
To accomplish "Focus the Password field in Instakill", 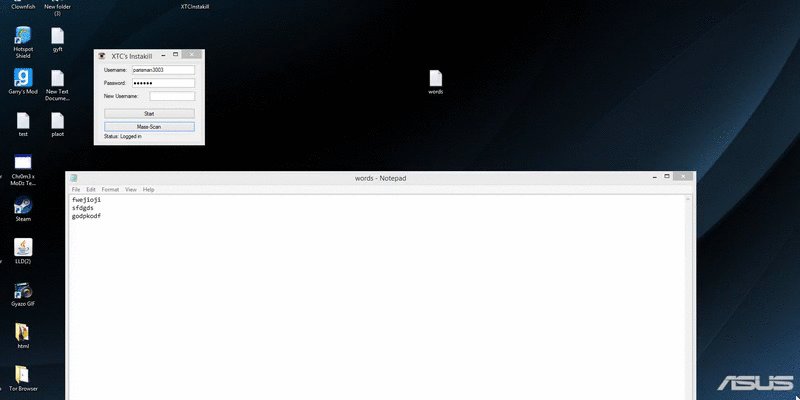I will pos(163,83).
